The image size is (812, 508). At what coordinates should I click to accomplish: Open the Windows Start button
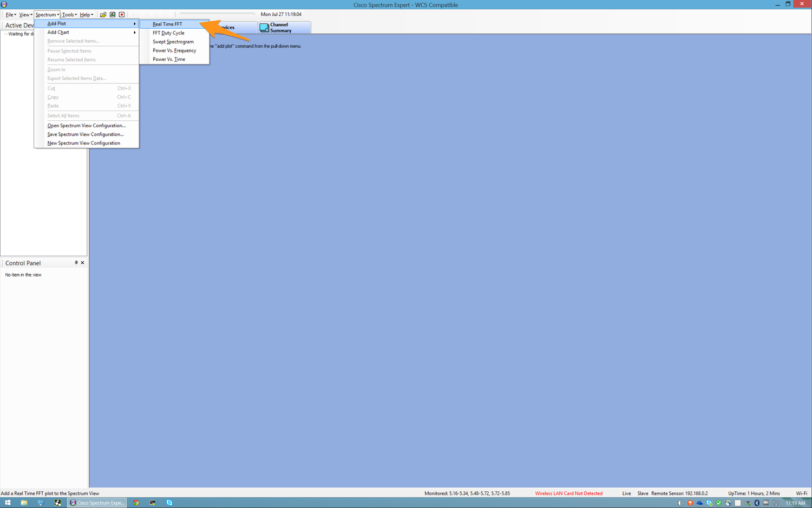[8, 503]
